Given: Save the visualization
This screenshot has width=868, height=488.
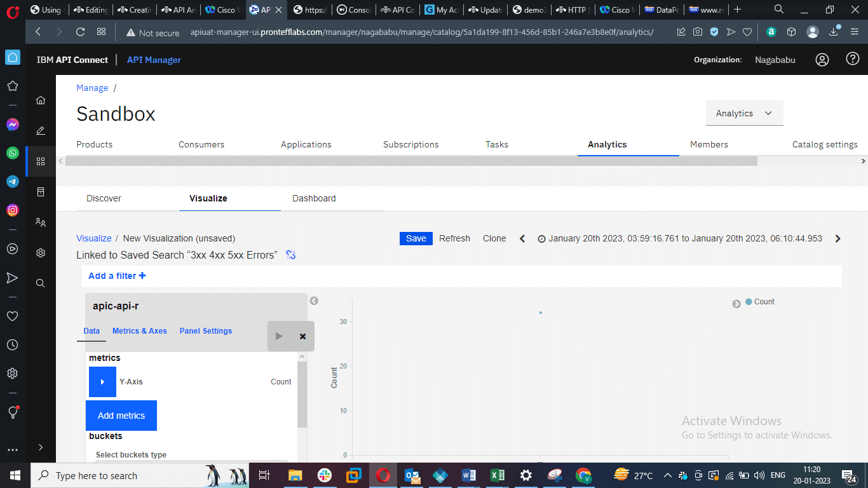Looking at the screenshot, I should point(416,238).
